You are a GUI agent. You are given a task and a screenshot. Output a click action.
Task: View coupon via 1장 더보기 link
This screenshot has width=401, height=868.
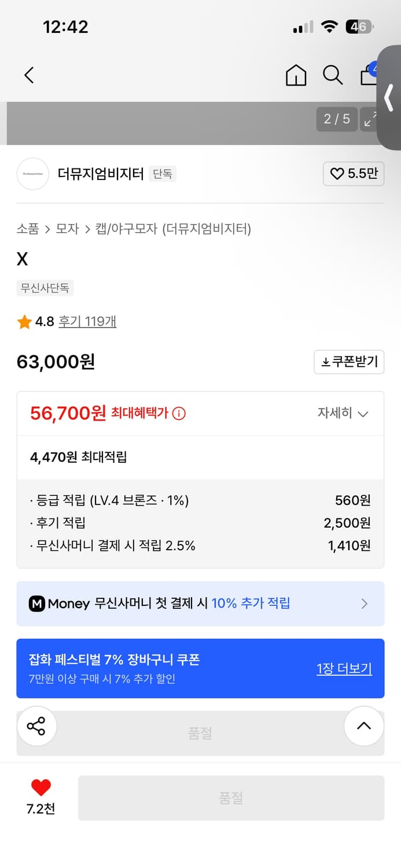pos(344,668)
